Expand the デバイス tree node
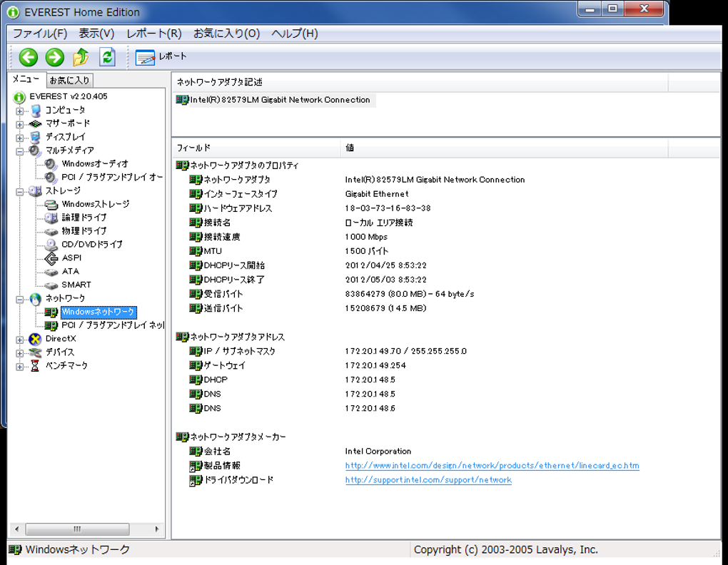 pyautogui.click(x=19, y=353)
